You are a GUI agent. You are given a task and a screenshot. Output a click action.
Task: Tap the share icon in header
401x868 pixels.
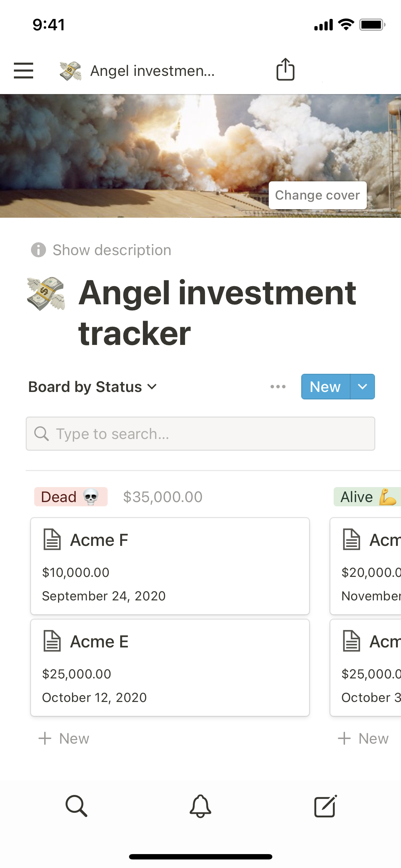285,69
